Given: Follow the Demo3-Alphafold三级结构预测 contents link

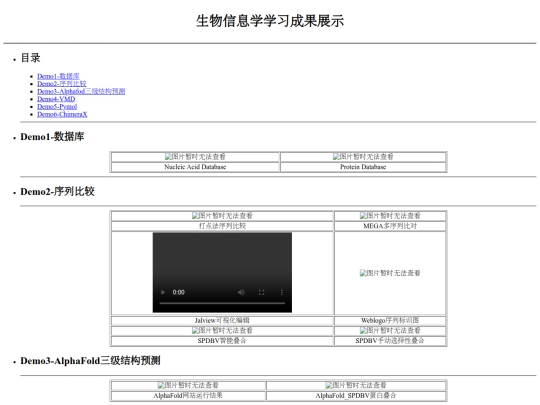Looking at the screenshot, I should 81,91.
